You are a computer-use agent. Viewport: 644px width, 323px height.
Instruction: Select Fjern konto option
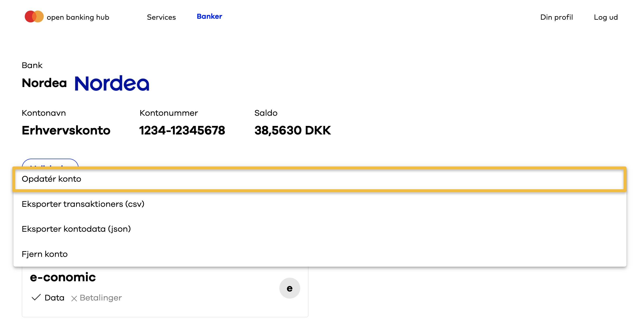[x=45, y=254]
